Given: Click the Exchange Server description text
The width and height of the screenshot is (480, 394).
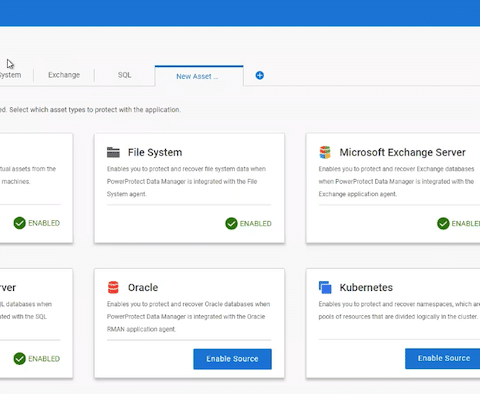Looking at the screenshot, I should click(396, 181).
